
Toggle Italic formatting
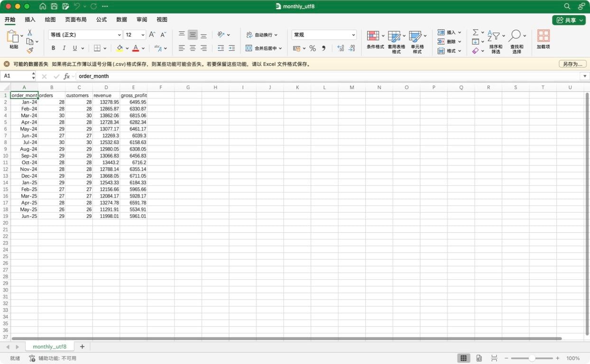64,48
